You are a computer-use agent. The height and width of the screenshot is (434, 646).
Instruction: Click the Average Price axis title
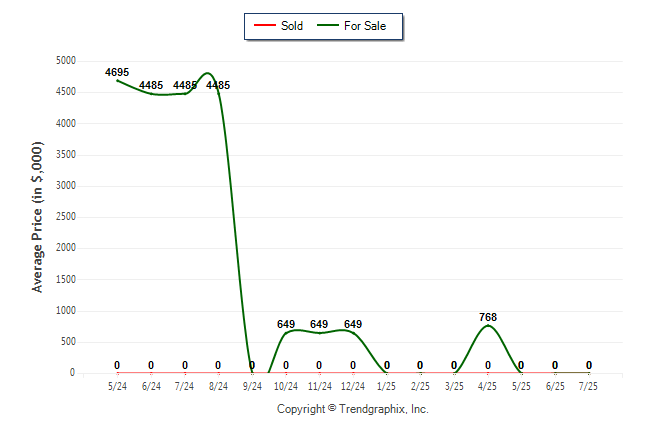[37, 217]
